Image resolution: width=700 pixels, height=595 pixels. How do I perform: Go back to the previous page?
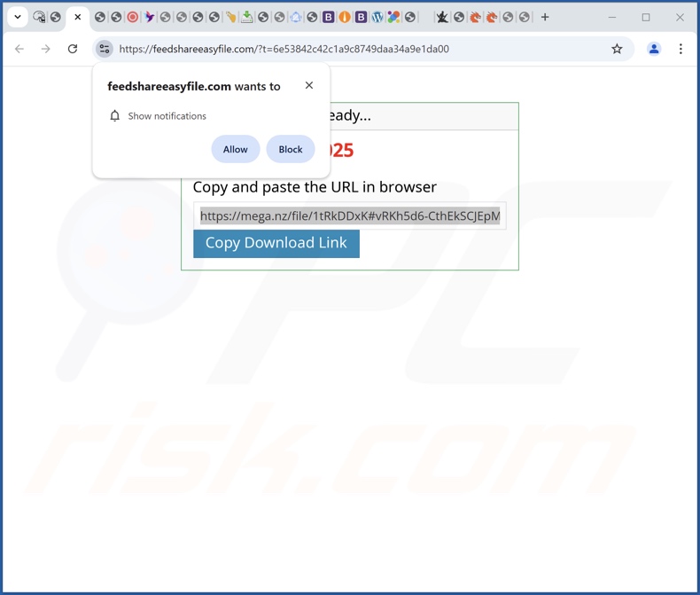pos(19,49)
